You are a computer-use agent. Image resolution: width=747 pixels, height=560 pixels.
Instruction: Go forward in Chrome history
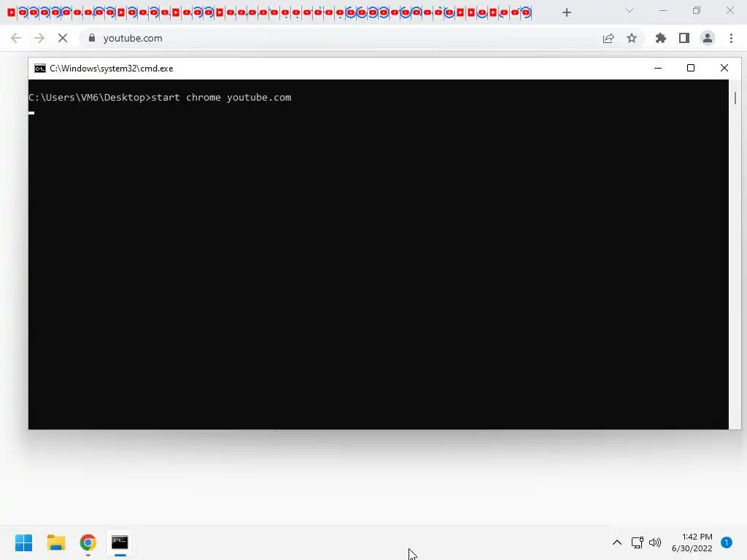point(39,38)
